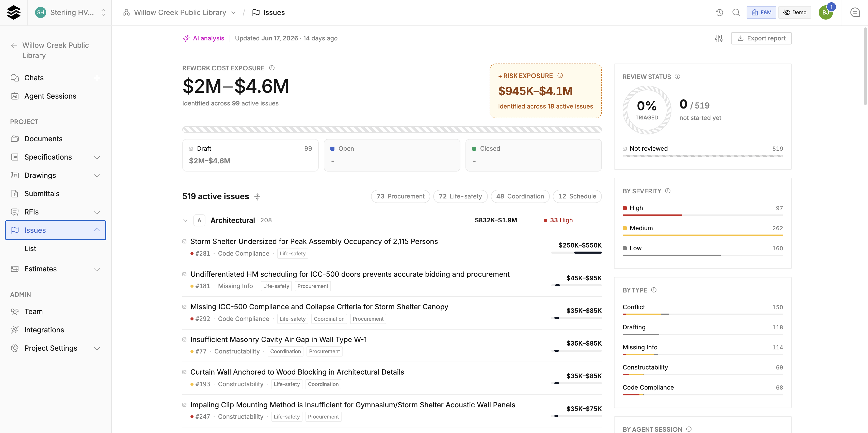868x433 pixels.
Task: Click the Team people icon in sidebar
Action: point(15,312)
